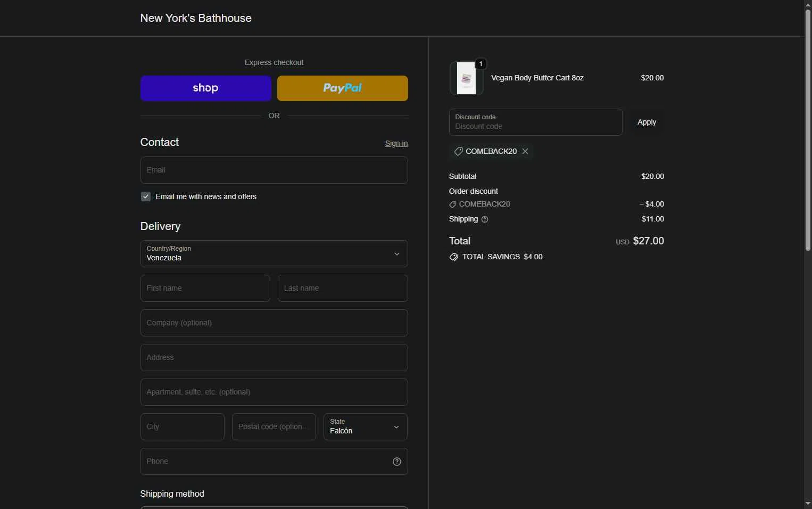
Task: Open New York's Bathhouse store header link
Action: point(196,18)
